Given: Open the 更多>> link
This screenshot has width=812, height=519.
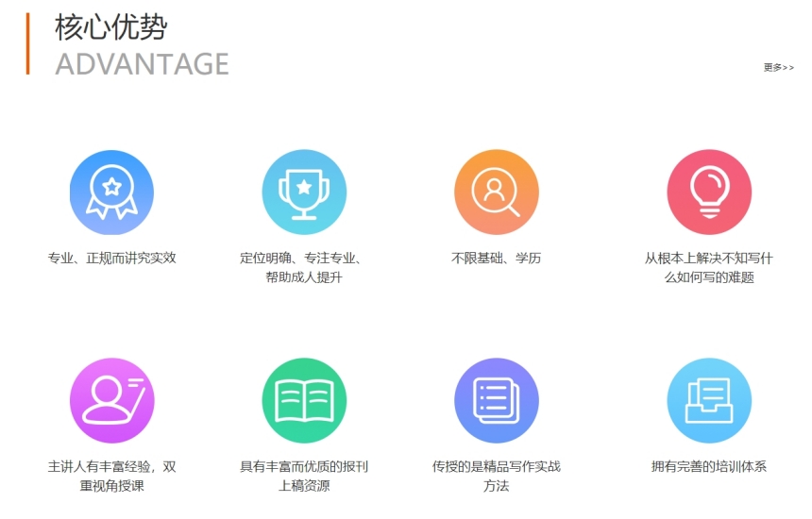Looking at the screenshot, I should pyautogui.click(x=778, y=67).
